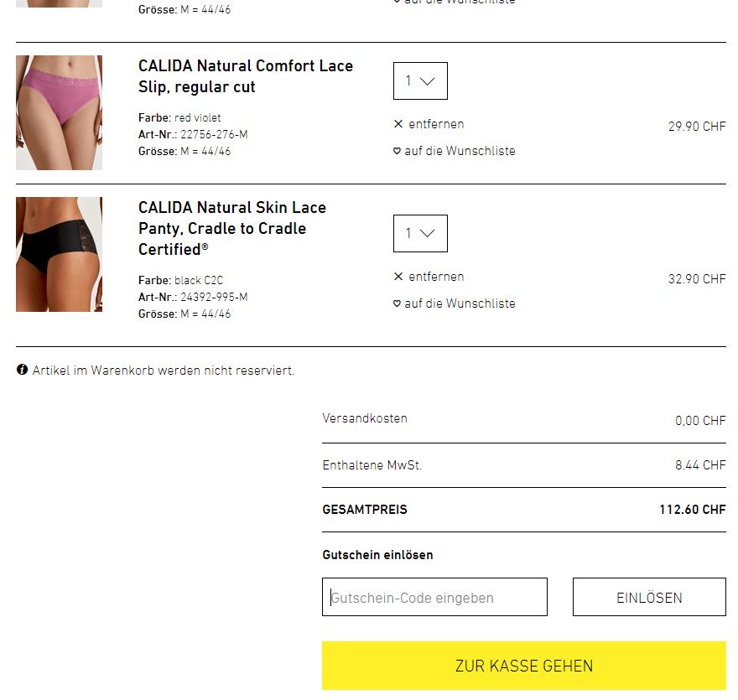The height and width of the screenshot is (700, 738).
Task: Open CALIDA Natural Skin Lace Panty title link
Action: point(232,228)
